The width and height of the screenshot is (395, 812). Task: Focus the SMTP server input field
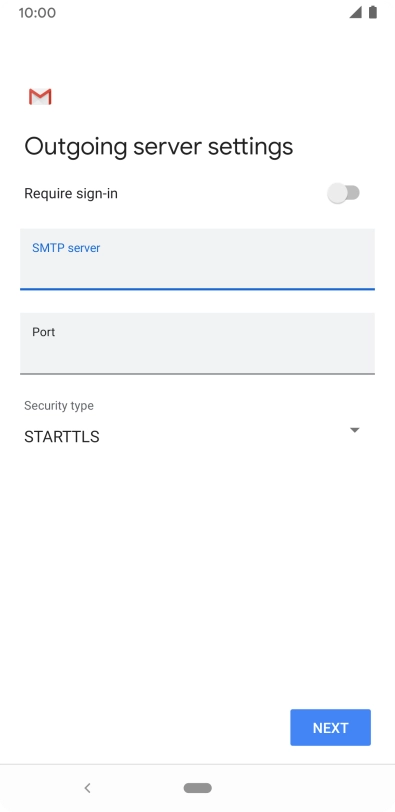(x=197, y=259)
